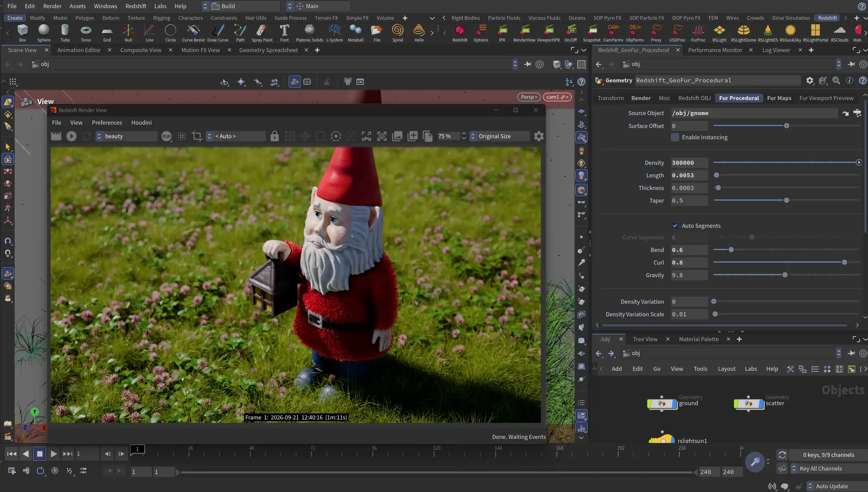
Task: Click the snapshot image icon in Render View
Action: (397, 136)
